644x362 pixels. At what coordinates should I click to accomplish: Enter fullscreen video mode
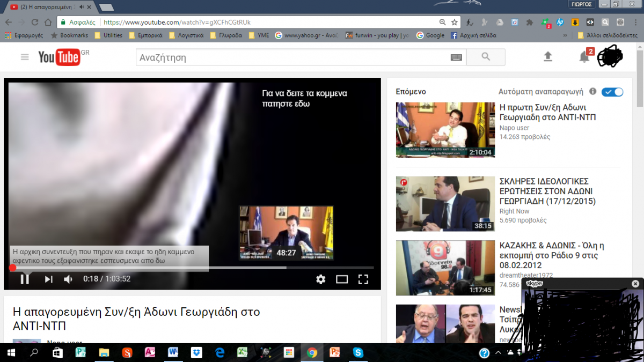coord(363,279)
